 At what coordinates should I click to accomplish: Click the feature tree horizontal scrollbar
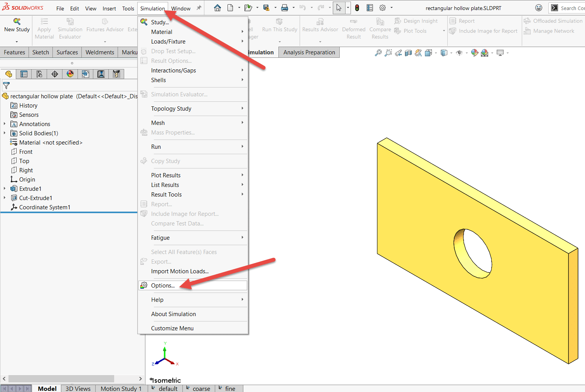61,379
